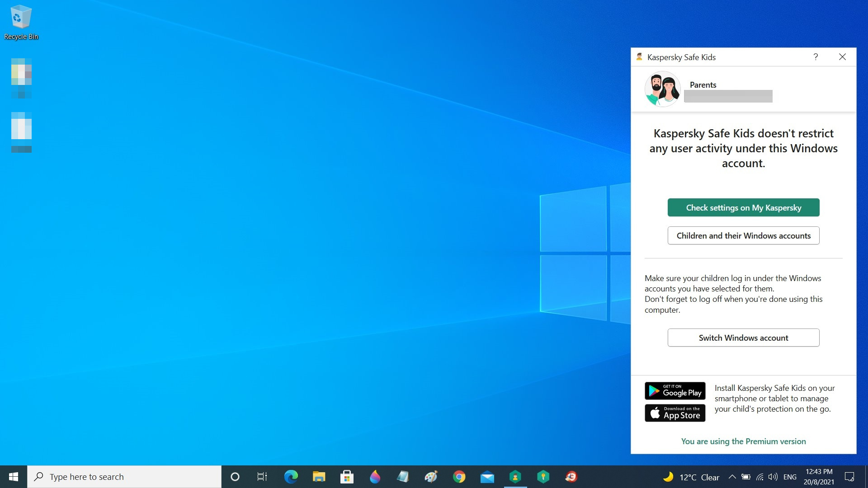Open Task View on taskbar
The image size is (868, 488).
[x=262, y=477]
